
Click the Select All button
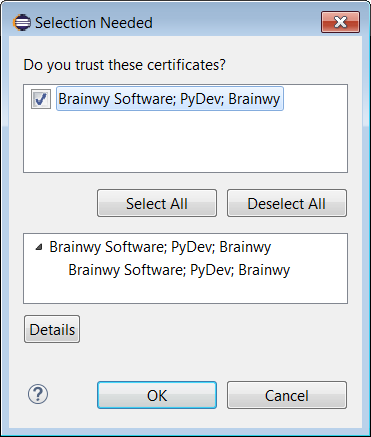pos(157,203)
